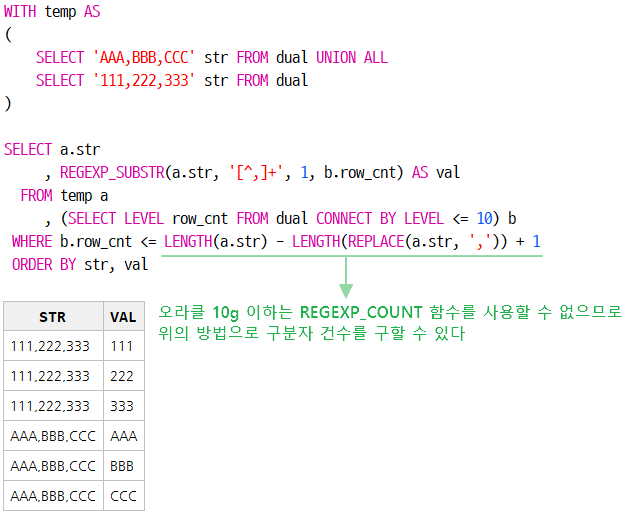This screenshot has width=630, height=514.
Task: Click STR cell in row with VAL 111
Action: [53, 346]
